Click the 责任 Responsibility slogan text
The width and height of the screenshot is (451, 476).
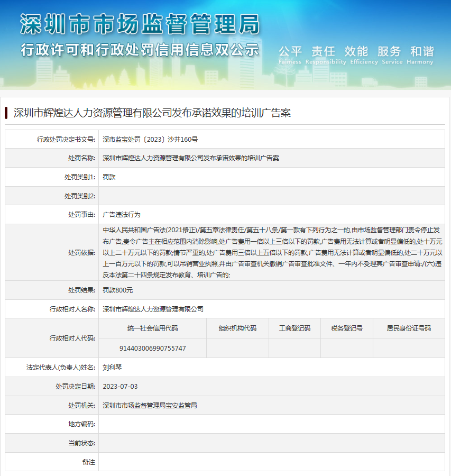click(323, 54)
